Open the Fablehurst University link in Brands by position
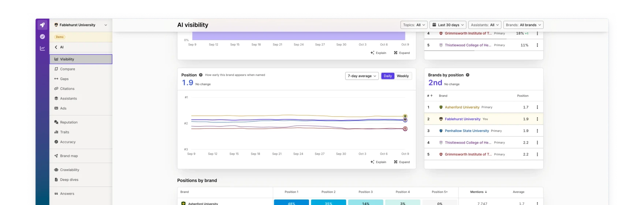 pyautogui.click(x=462, y=119)
